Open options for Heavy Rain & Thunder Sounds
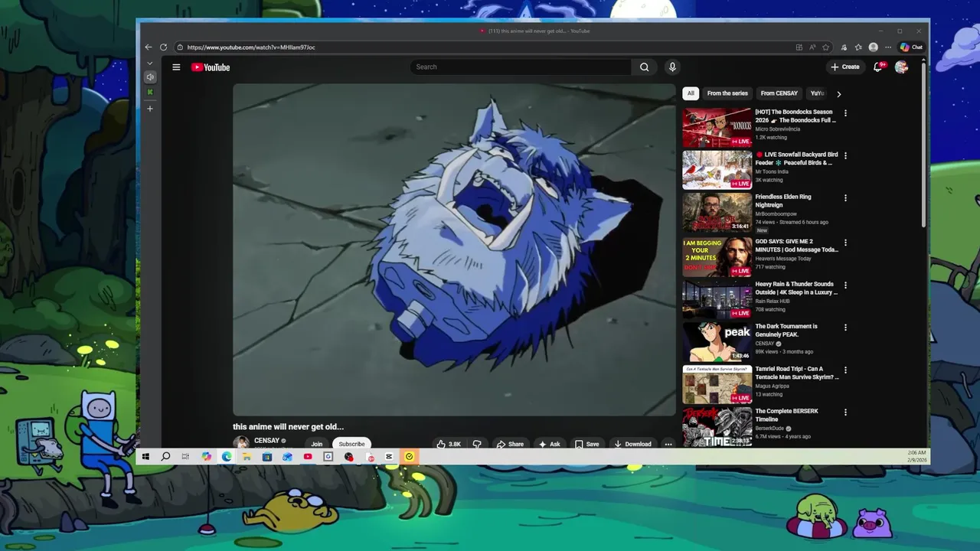 click(845, 285)
